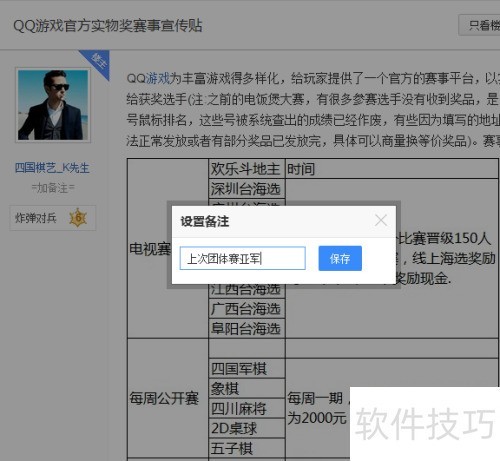Click the star level 6 medal icon
This screenshot has height=461, width=500.
[x=78, y=218]
